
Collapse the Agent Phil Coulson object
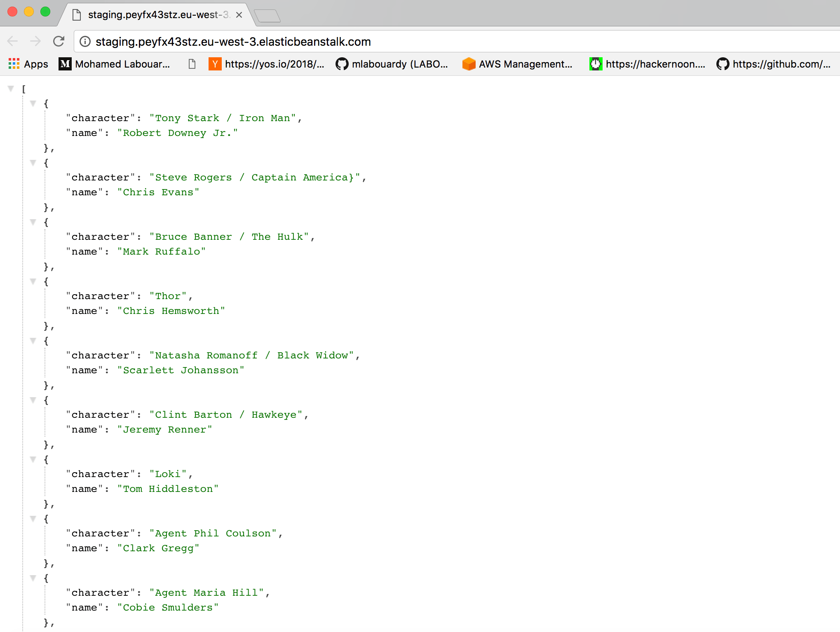click(x=33, y=518)
